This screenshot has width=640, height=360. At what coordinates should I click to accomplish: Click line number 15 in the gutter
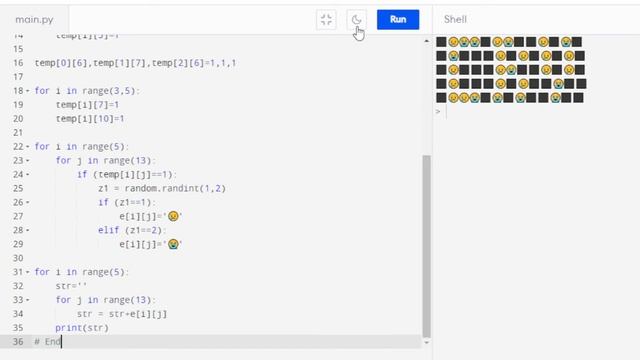coord(18,49)
